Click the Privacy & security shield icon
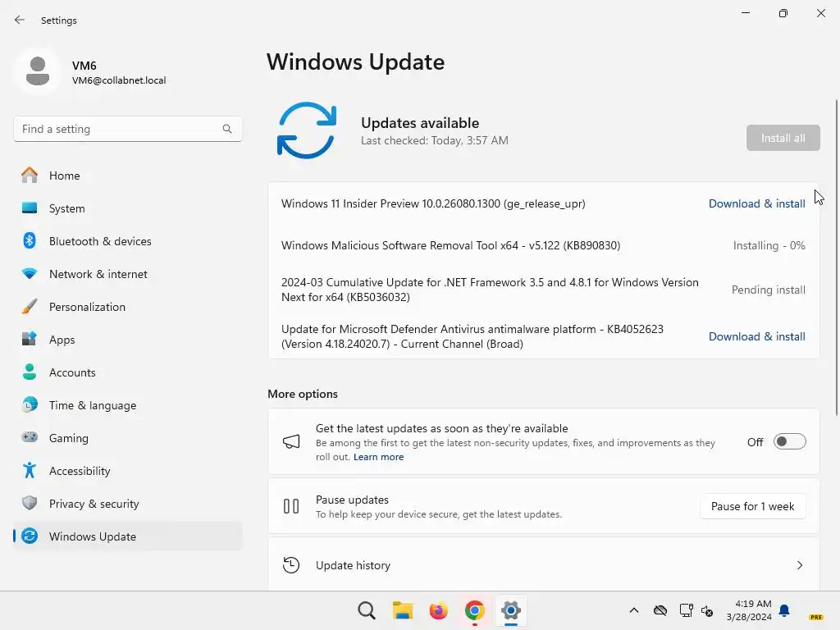Viewport: 840px width, 630px height. tap(30, 503)
